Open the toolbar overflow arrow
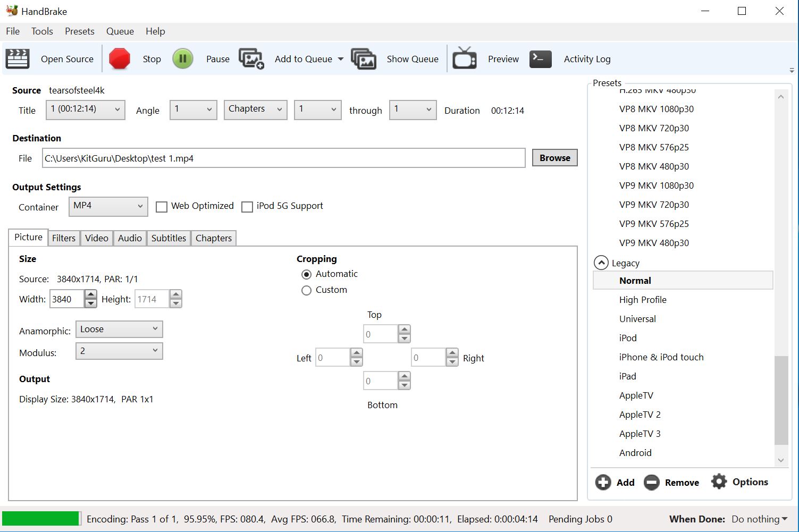The width and height of the screenshot is (799, 532). [792, 70]
